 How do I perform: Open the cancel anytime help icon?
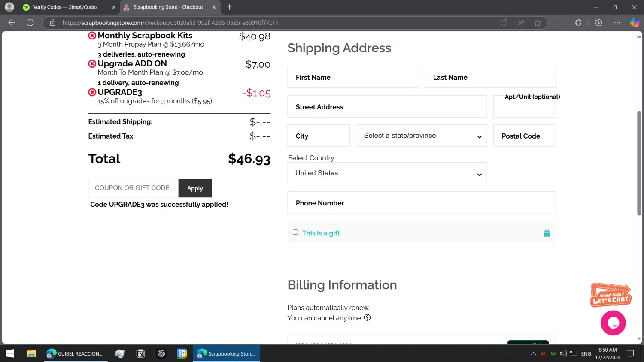pos(367,318)
